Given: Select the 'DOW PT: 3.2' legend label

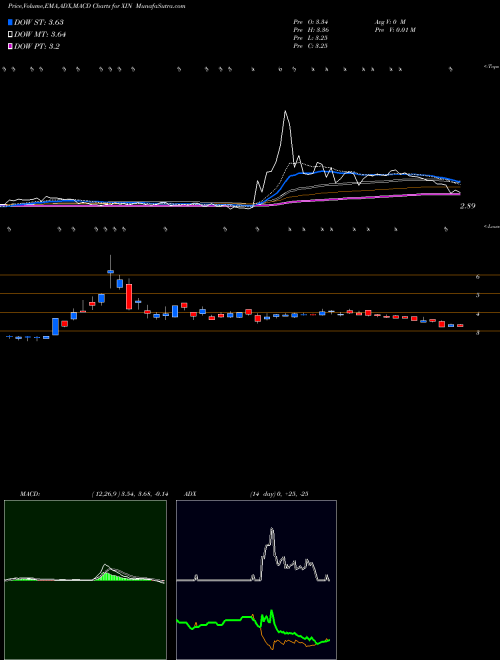Looking at the screenshot, I should [37, 46].
